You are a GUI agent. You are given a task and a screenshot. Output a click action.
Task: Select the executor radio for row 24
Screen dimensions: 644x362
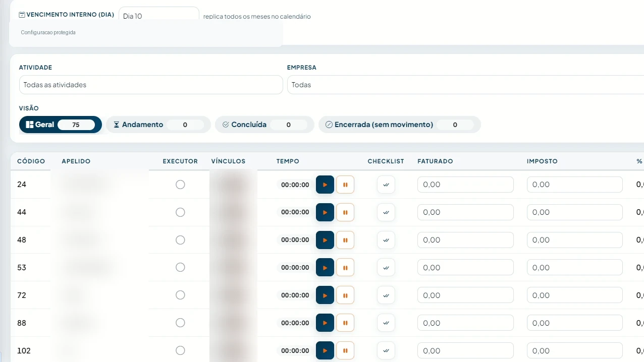tap(180, 185)
